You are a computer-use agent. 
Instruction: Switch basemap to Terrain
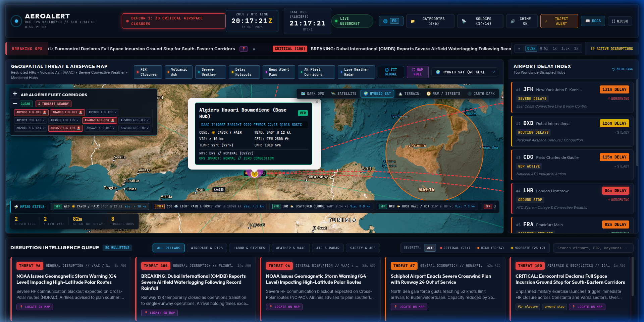coord(409,94)
